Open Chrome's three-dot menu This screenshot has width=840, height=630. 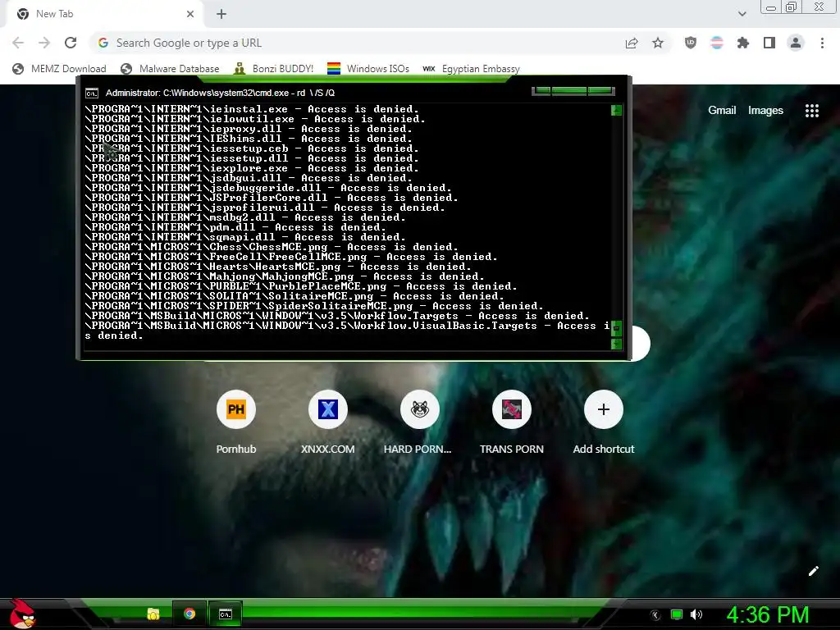822,43
